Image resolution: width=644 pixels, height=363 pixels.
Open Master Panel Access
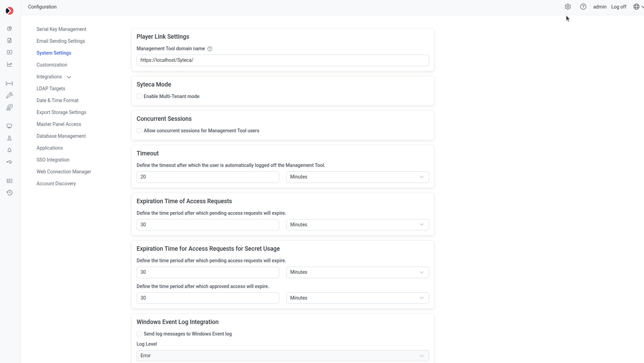[59, 124]
